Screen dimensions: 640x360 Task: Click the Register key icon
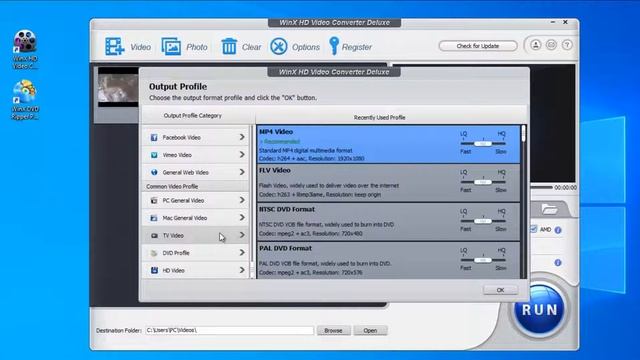pos(334,46)
